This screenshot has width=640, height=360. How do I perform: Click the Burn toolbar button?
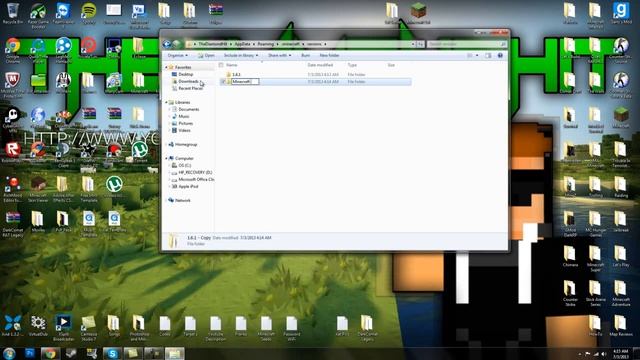point(305,55)
